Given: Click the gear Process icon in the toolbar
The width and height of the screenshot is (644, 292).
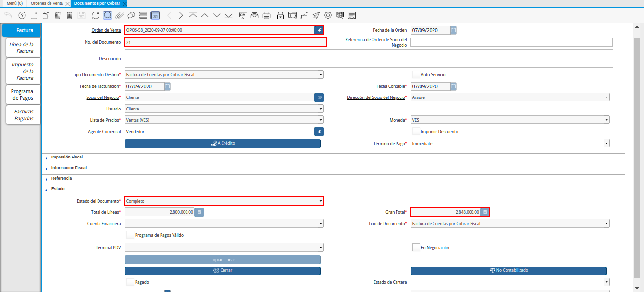Looking at the screenshot, I should click(328, 15).
